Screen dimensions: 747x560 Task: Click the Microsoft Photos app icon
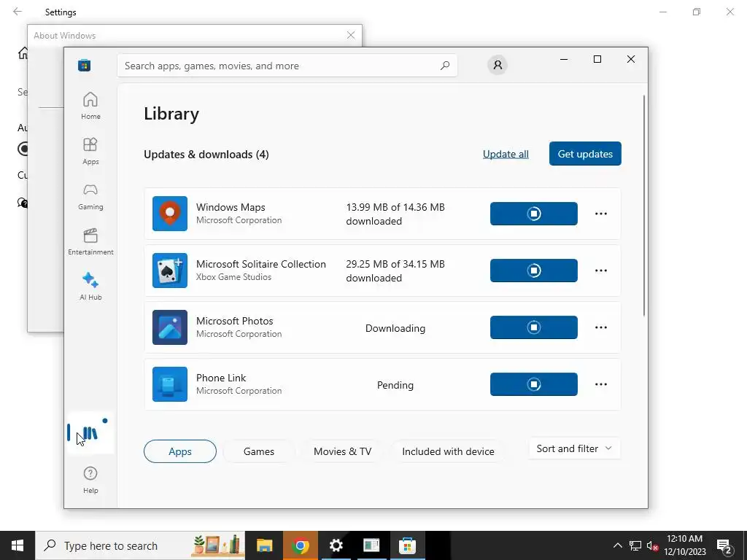point(170,327)
